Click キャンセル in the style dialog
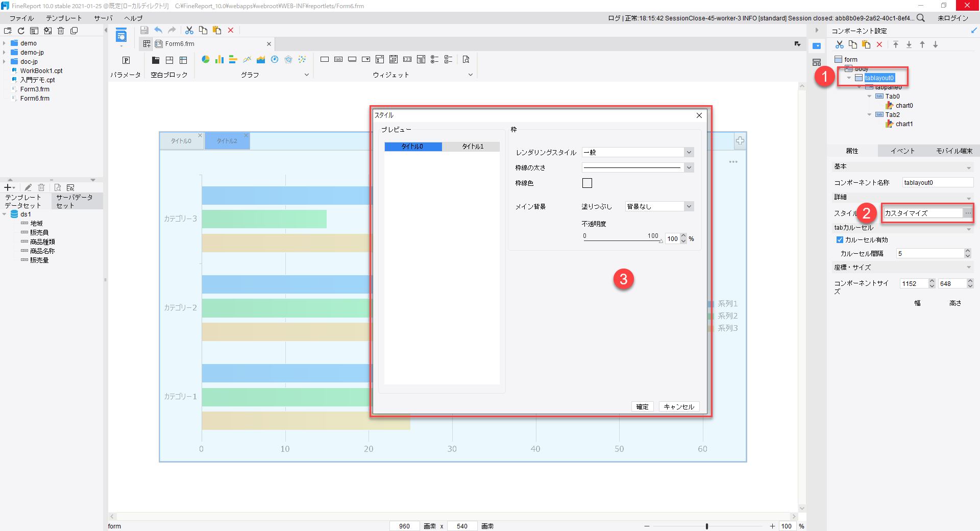The width and height of the screenshot is (980, 531). coord(679,406)
